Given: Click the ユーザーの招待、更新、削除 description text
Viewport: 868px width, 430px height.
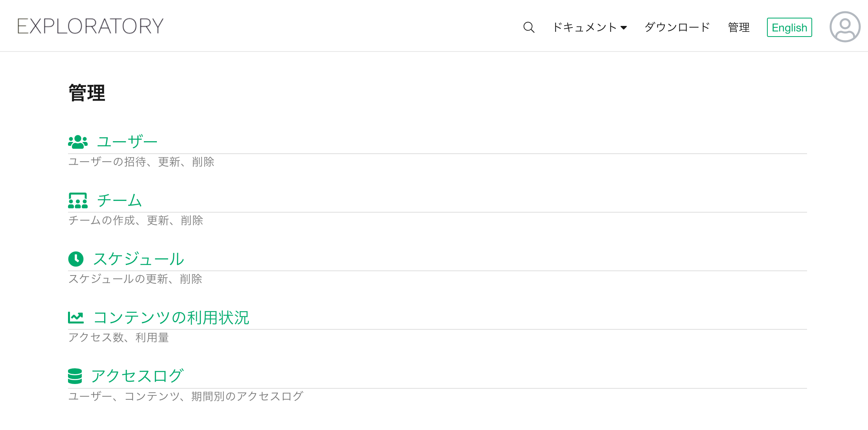Looking at the screenshot, I should pyautogui.click(x=141, y=162).
